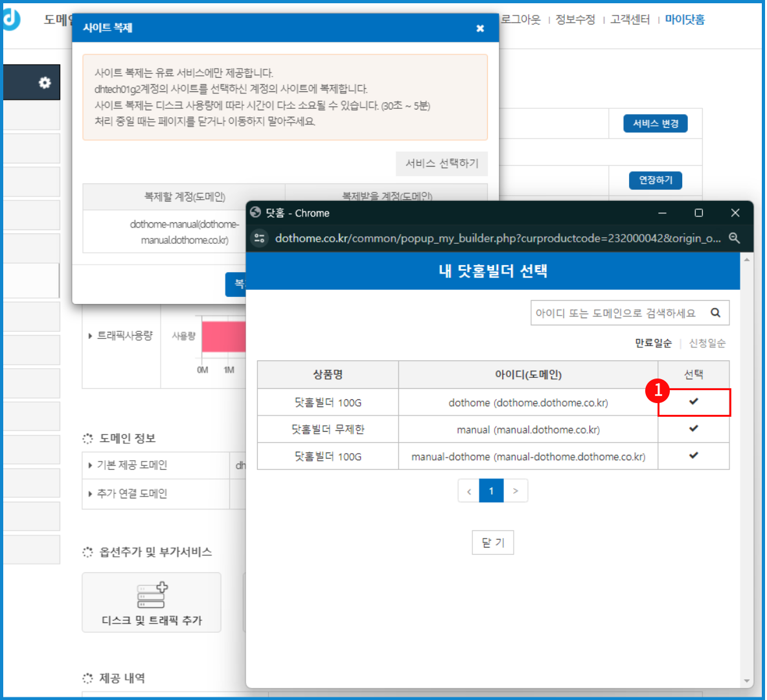
Task: Click the disk and traffic add icon
Action: click(152, 595)
